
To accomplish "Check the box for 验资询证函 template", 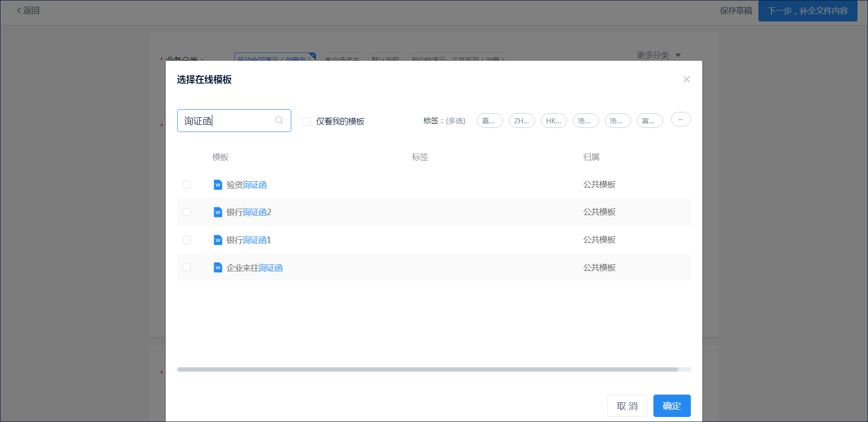I will [x=187, y=185].
